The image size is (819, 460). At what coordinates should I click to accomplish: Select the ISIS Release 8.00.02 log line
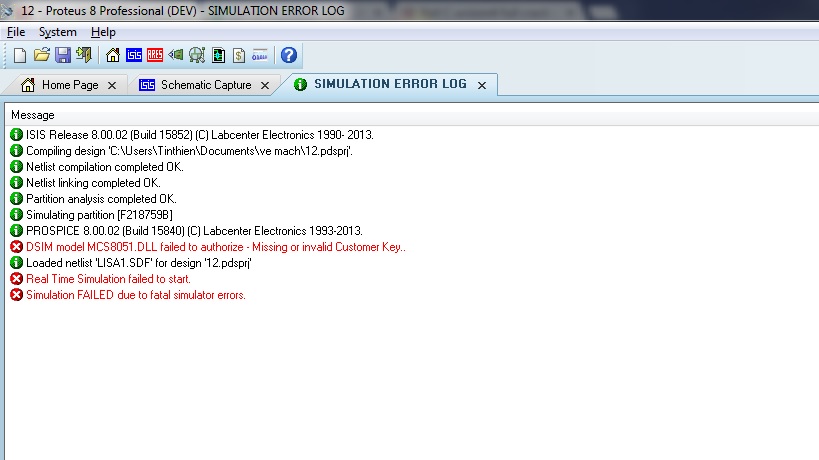tap(200, 135)
